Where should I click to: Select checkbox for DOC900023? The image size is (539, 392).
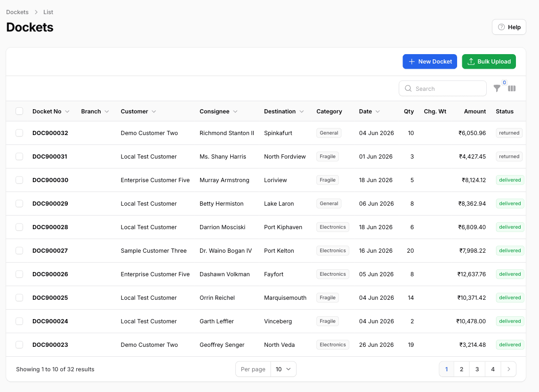(x=19, y=345)
